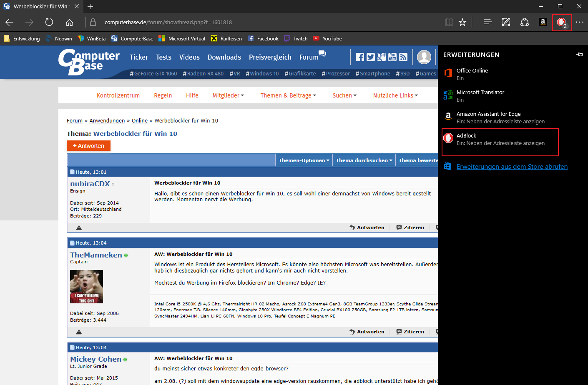Screen dimensions: 588x385
Task: Click the address bar URL
Action: click(x=168, y=22)
